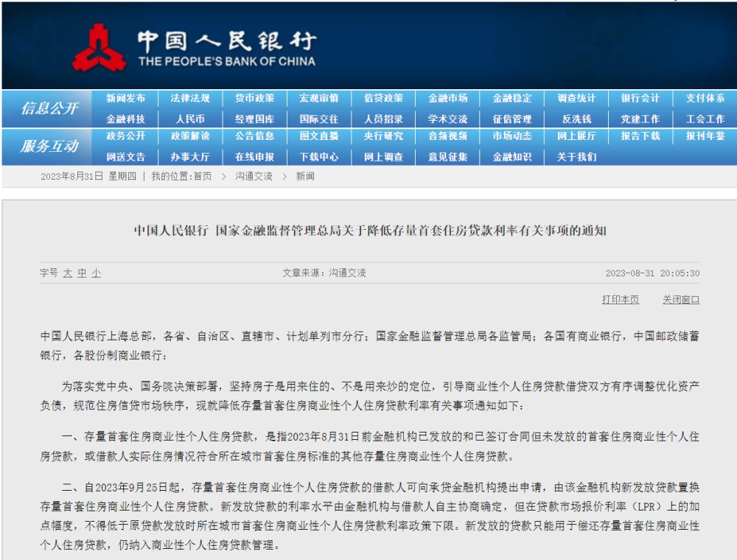The image size is (737, 560).
Task: Open 报刊年鉴 section
Action: 705,136
